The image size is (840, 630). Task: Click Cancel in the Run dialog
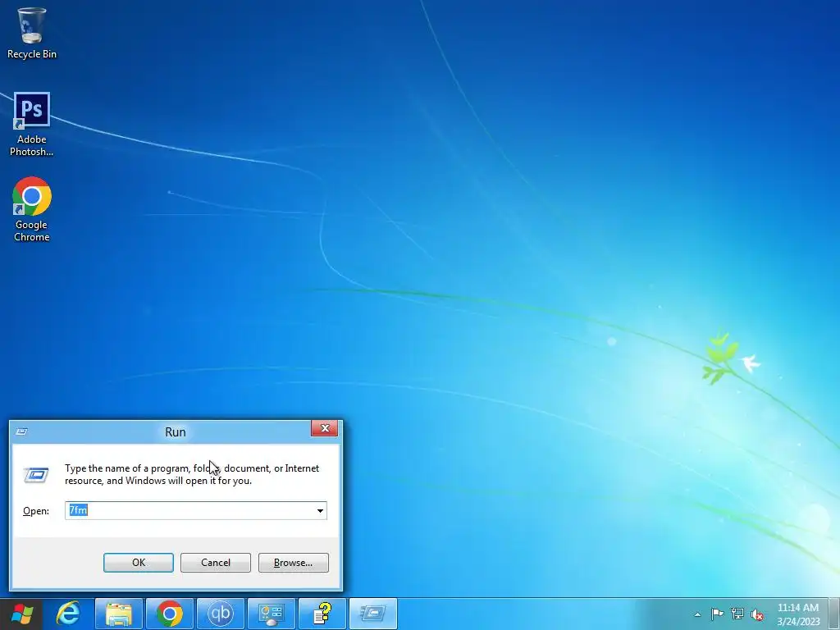[216, 563]
